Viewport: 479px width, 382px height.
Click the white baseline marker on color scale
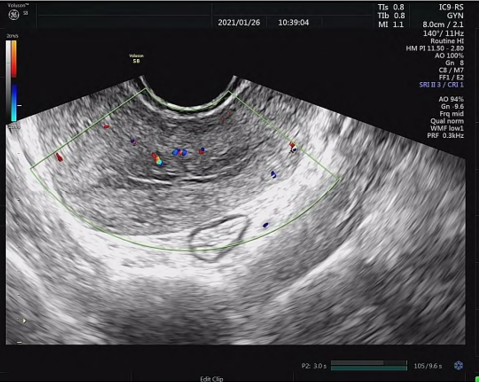click(x=20, y=105)
